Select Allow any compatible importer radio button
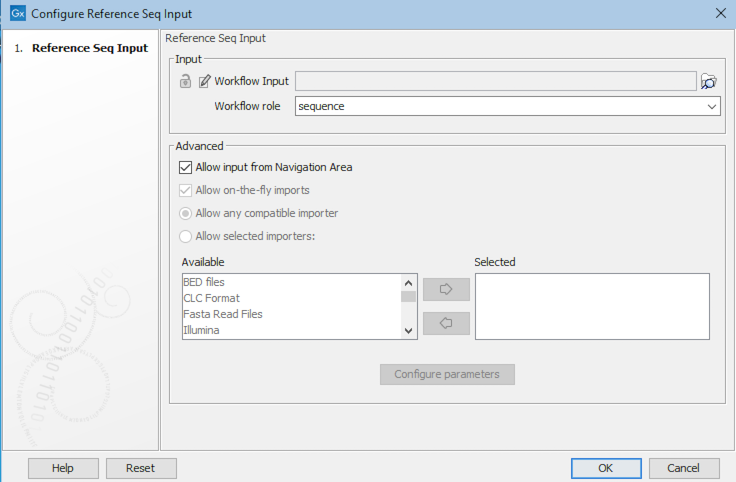The height and width of the screenshot is (482, 736). [185, 213]
